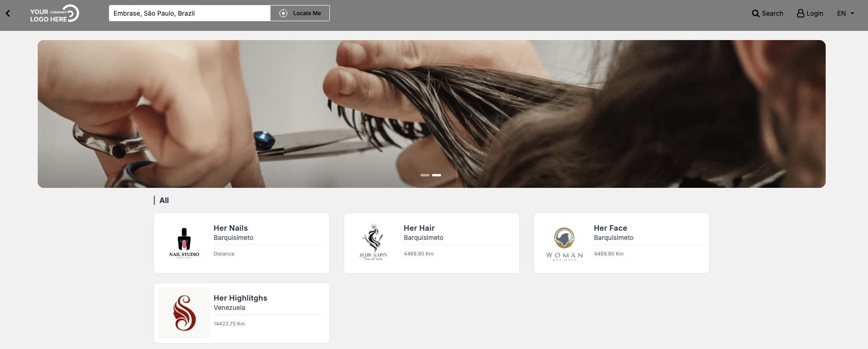Screen dimensions: 868x349
Task: Open the Her Hair listing title
Action: point(419,228)
